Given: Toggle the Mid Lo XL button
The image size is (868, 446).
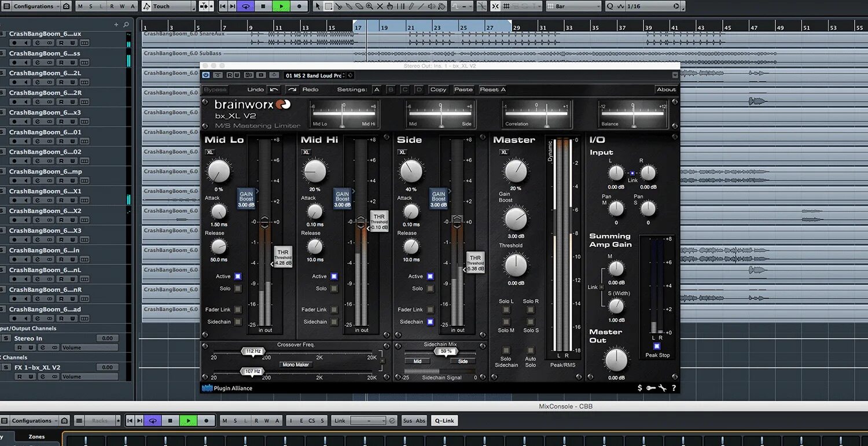Looking at the screenshot, I should click(210, 152).
